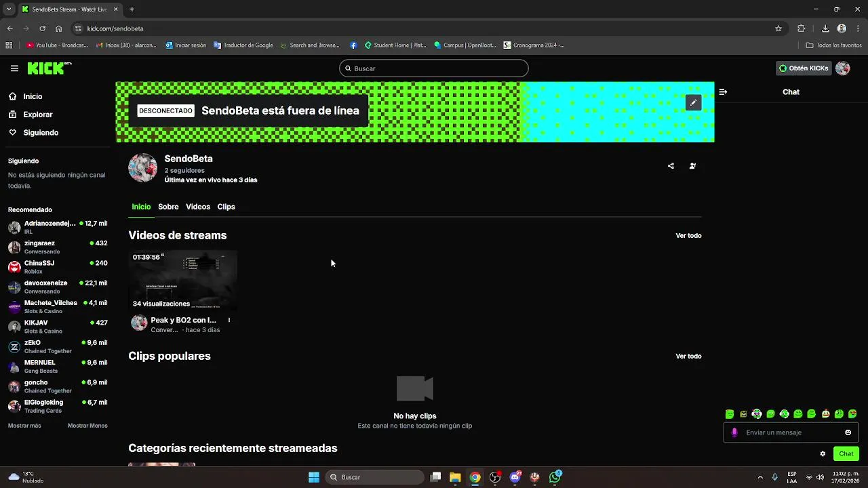The width and height of the screenshot is (868, 488).
Task: Open recommended channel Machete_Vilches
Action: (x=58, y=306)
